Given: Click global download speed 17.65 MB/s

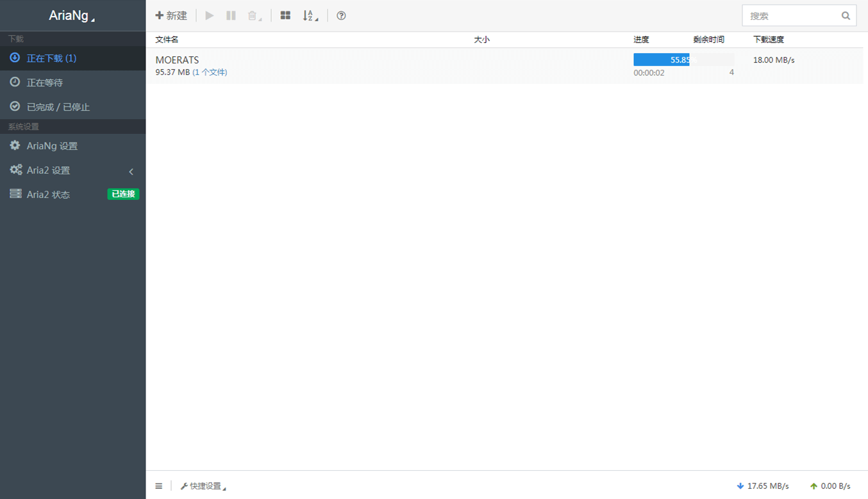Looking at the screenshot, I should point(763,486).
